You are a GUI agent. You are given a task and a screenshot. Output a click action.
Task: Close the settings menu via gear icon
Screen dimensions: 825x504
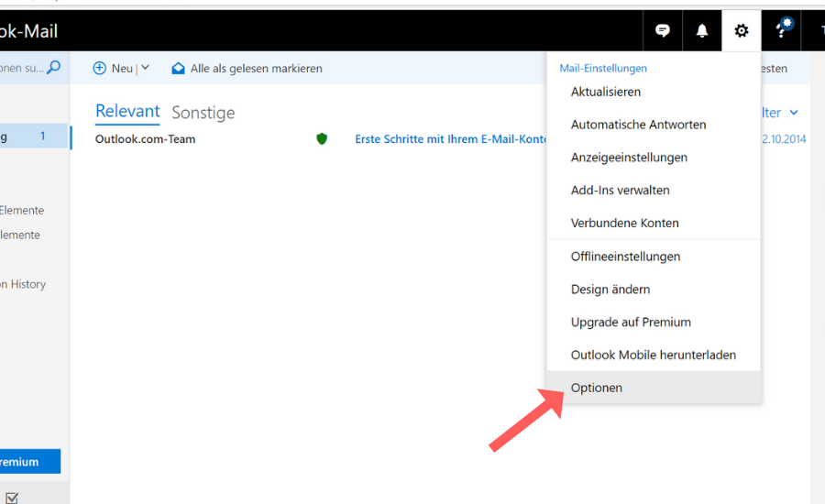tap(741, 31)
